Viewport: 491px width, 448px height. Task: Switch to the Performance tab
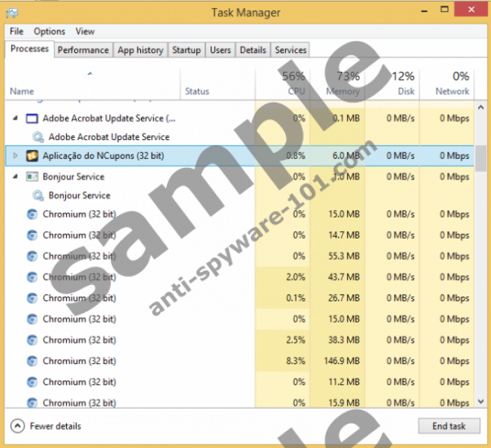pos(83,51)
